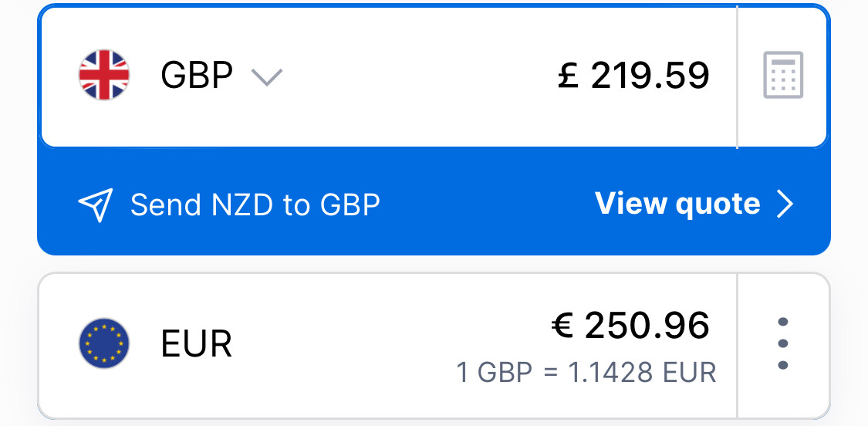Open the EUR row's vertical ellipsis menu
The height and width of the screenshot is (426, 868).
coord(783,343)
